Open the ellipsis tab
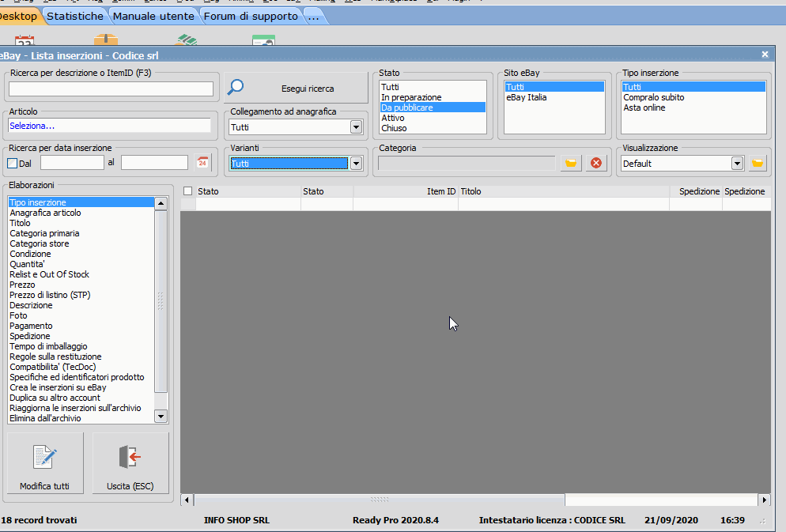Viewport: 786px width, 532px height. tap(314, 16)
